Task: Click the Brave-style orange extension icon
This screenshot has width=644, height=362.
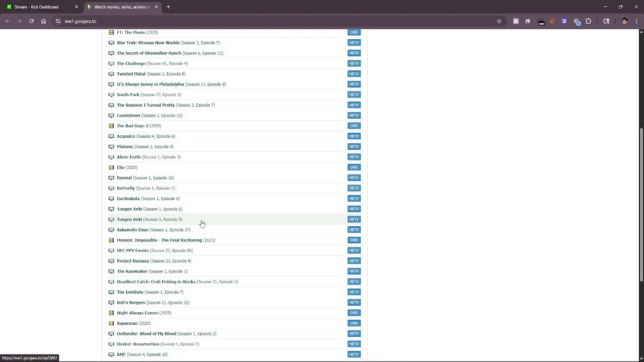Action: tap(552, 21)
